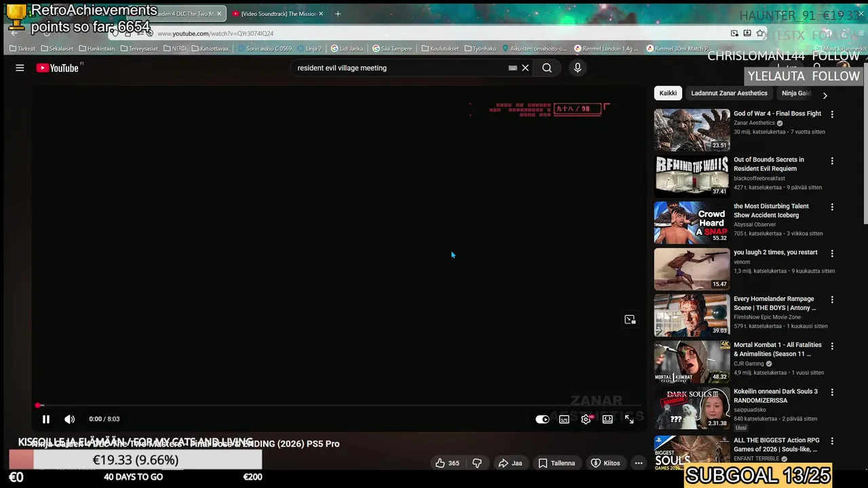The width and height of the screenshot is (868, 488).
Task: Select the Kaikki filter chip
Action: 668,94
